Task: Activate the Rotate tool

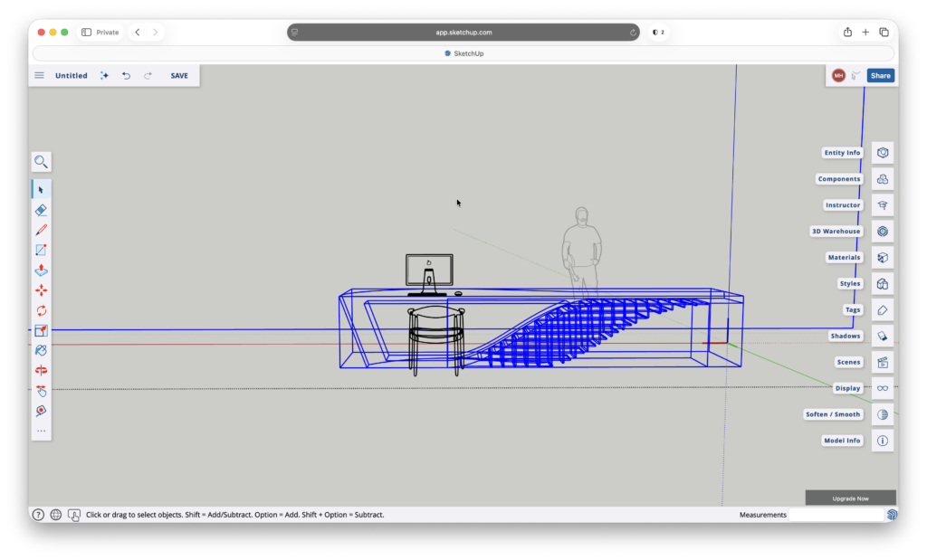Action: 41,310
